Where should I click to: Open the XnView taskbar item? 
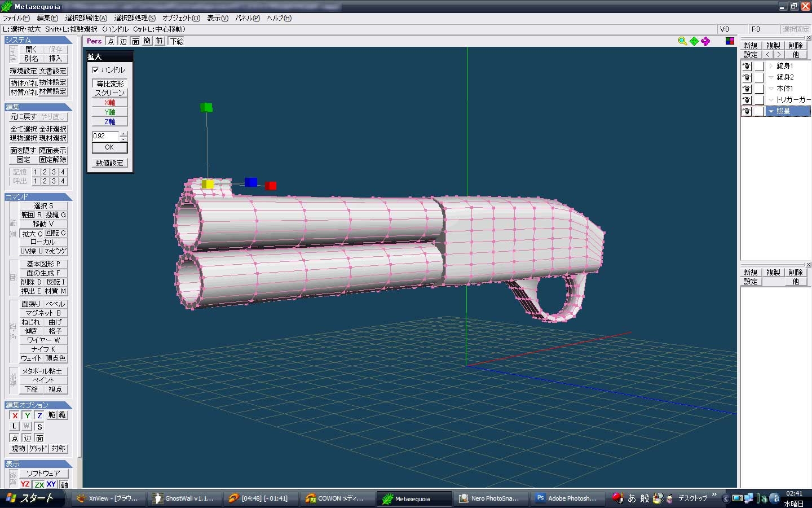coord(108,498)
